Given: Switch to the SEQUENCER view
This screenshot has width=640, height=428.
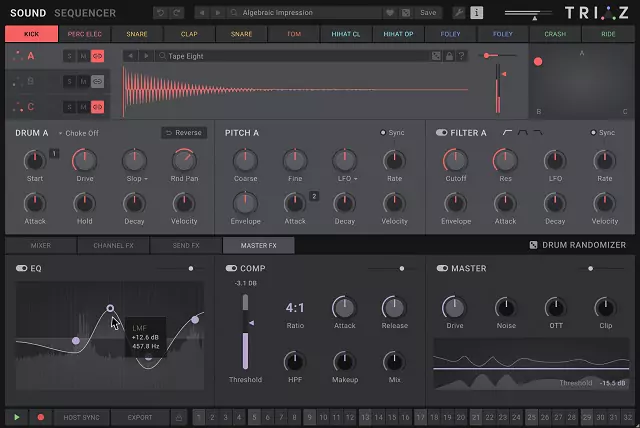Looking at the screenshot, I should [85, 13].
